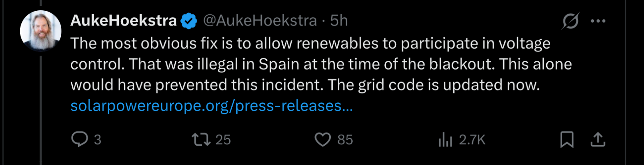Click the AukeHoekstra display name
The height and width of the screenshot is (165, 644).
124,21
